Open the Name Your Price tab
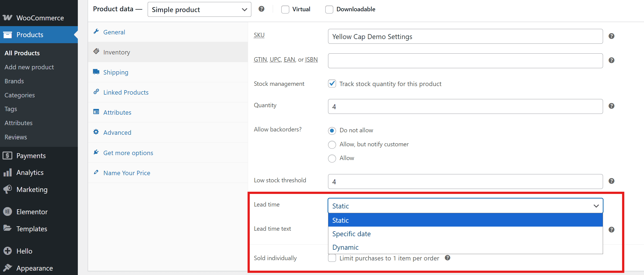644x275 pixels. tap(126, 173)
